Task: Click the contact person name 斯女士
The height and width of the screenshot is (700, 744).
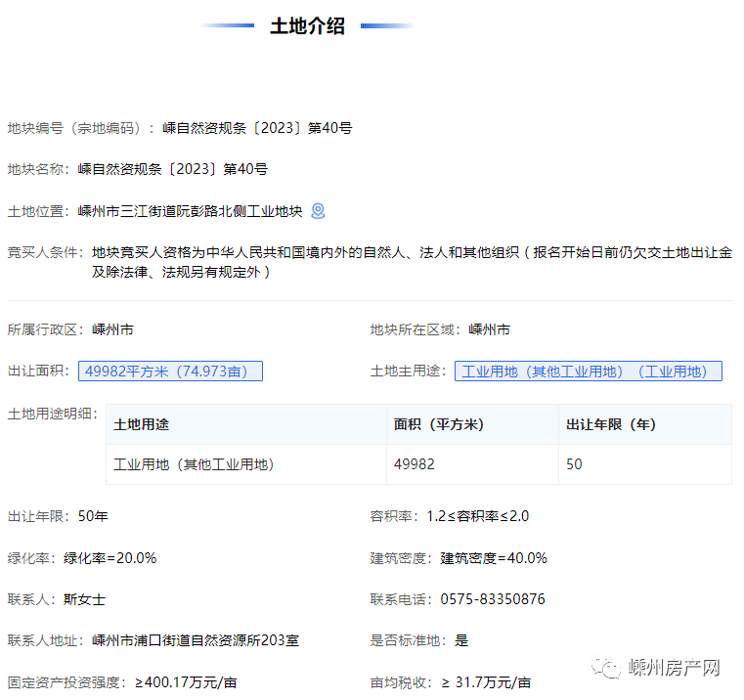Action: pyautogui.click(x=84, y=599)
